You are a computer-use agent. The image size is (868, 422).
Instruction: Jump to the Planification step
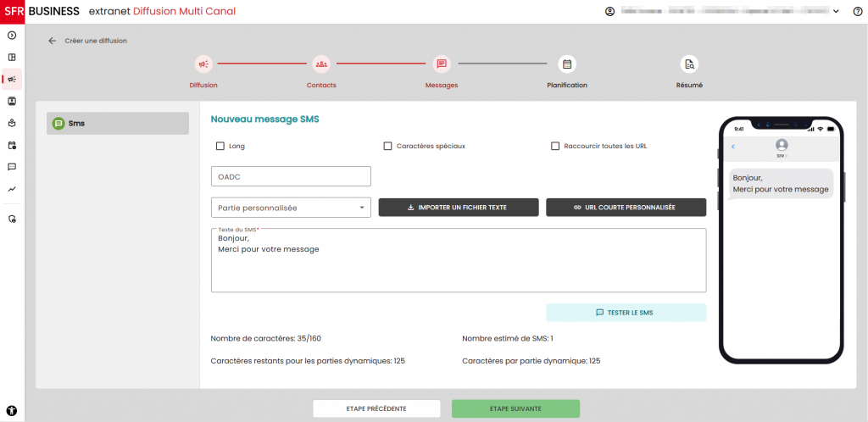click(567, 64)
